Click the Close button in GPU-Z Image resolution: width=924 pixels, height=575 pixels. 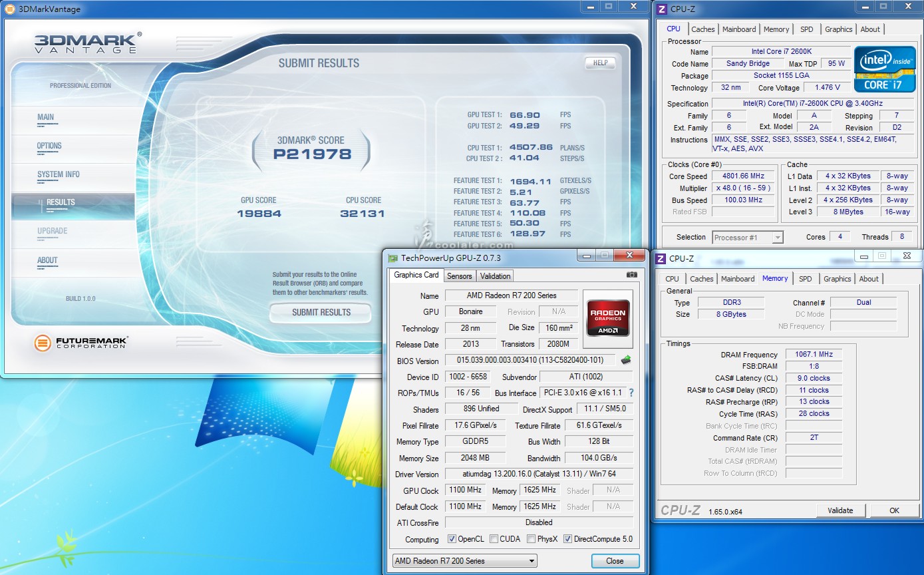pos(615,561)
